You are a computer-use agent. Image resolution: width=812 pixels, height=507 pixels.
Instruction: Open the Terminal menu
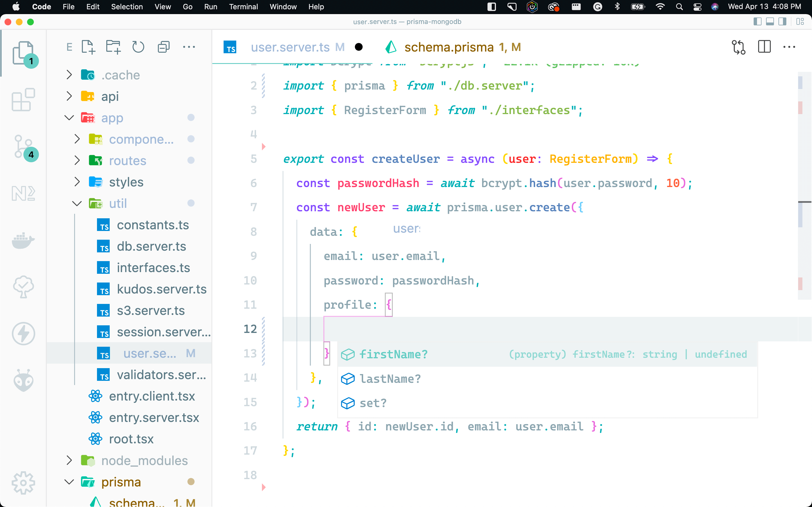(243, 7)
